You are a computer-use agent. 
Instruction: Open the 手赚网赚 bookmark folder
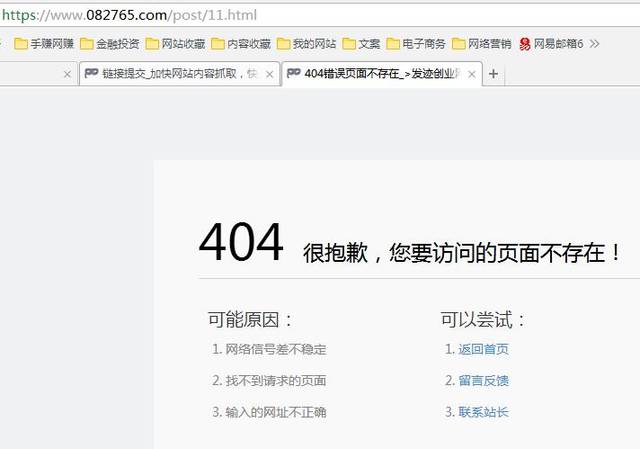[44, 44]
